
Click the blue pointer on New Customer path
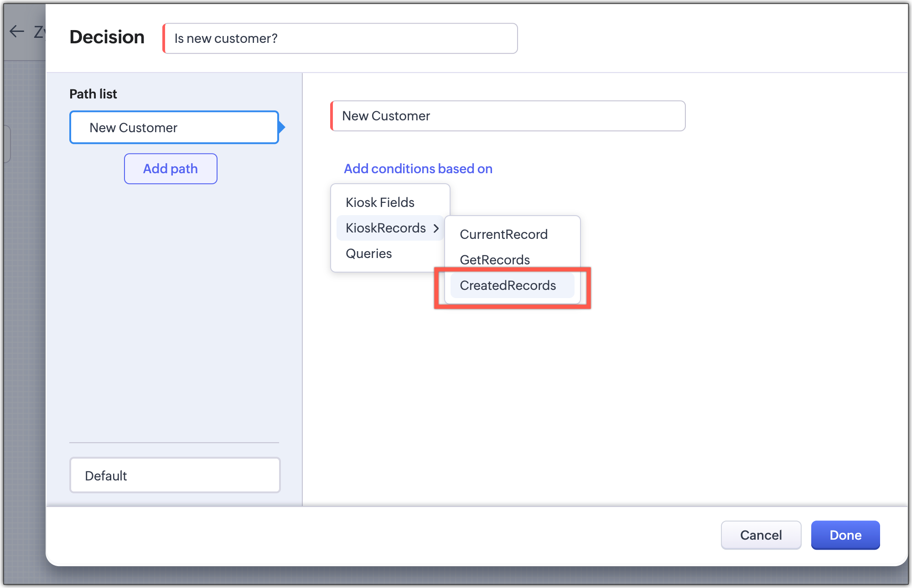282,127
